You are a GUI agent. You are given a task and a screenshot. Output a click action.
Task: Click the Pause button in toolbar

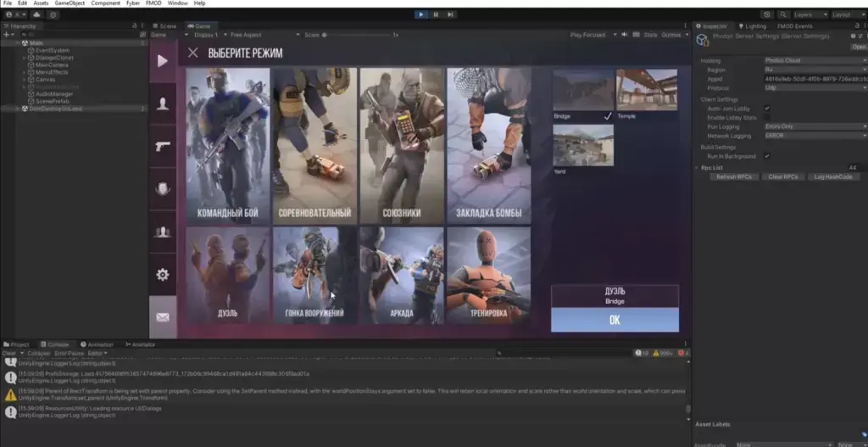(x=436, y=14)
